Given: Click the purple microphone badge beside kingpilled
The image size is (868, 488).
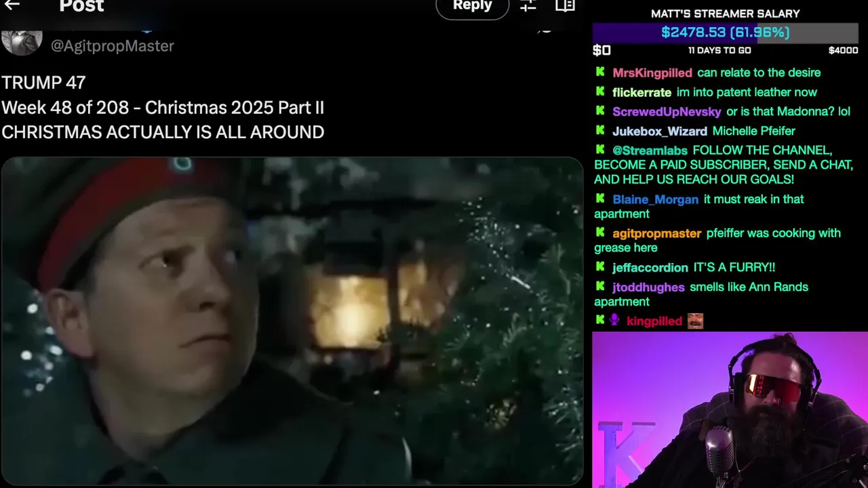Looking at the screenshot, I should [614, 320].
